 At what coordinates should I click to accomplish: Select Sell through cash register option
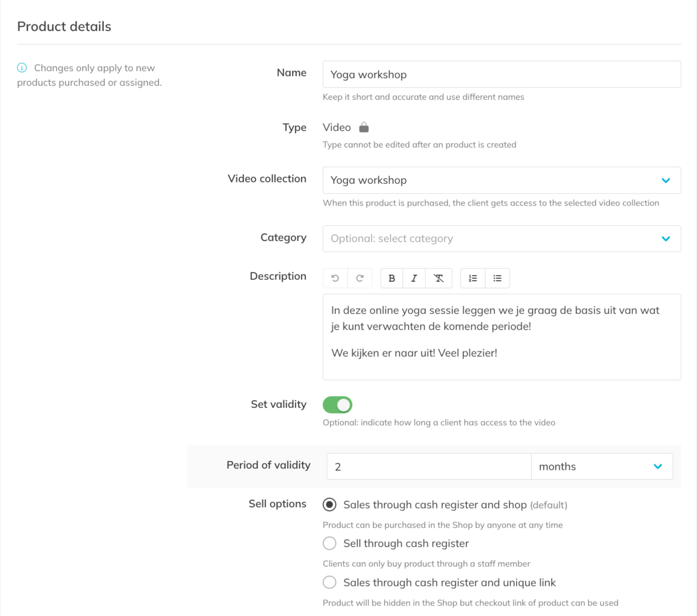pyautogui.click(x=329, y=543)
